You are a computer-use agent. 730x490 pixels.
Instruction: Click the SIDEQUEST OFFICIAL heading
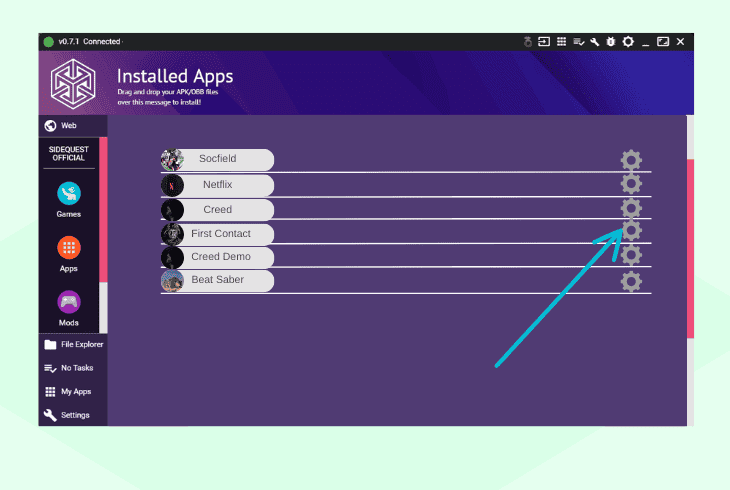pos(68,154)
